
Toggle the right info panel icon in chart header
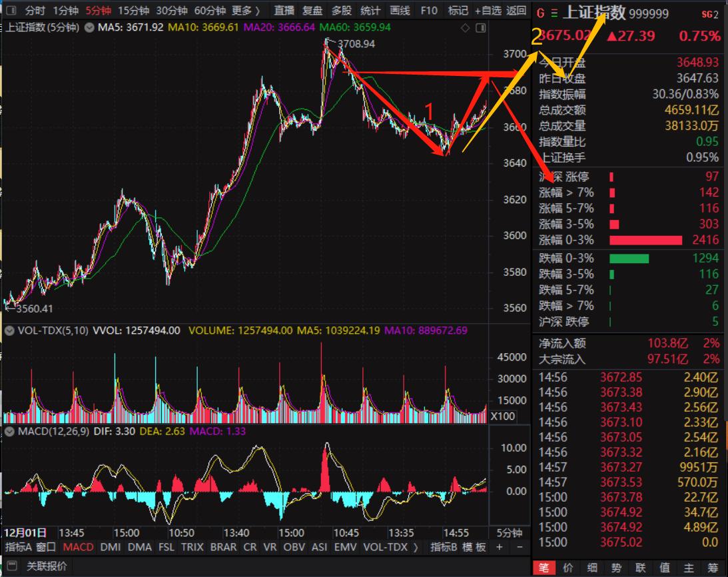tap(481, 28)
